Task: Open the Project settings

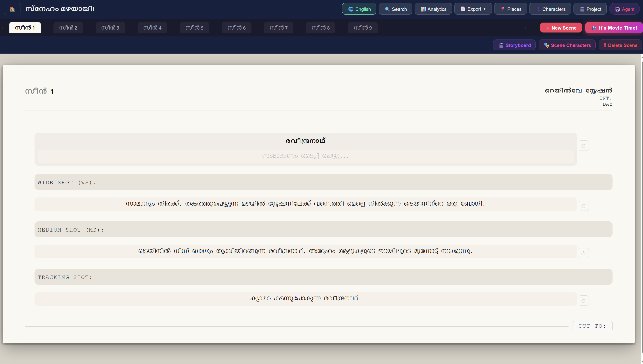Action: [590, 9]
